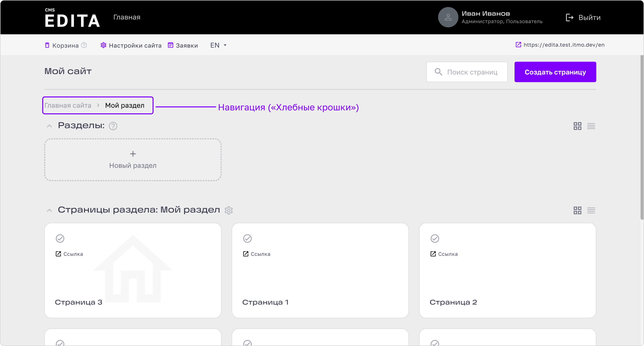
Task: Switch Разделы to list view
Action: coord(591,126)
